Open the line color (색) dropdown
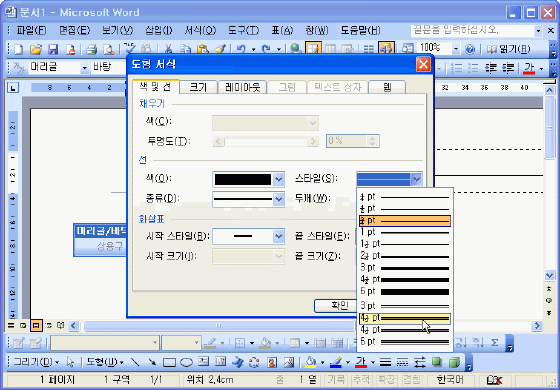This screenshot has height=390, width=560. click(x=279, y=179)
